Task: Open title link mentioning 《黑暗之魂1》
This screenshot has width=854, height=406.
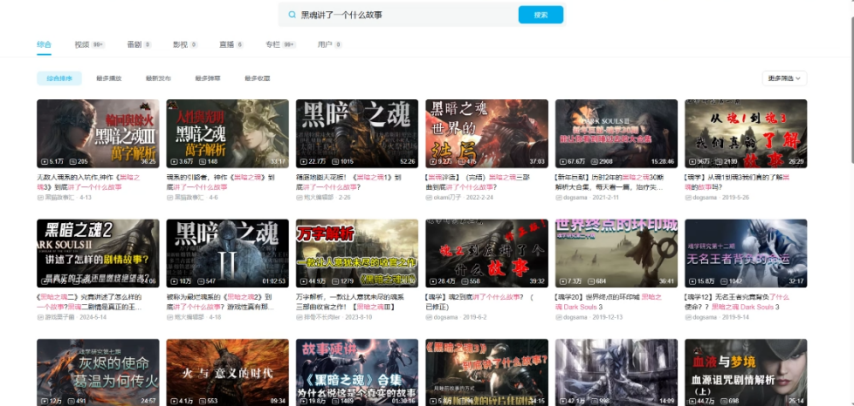Action: pos(349,182)
